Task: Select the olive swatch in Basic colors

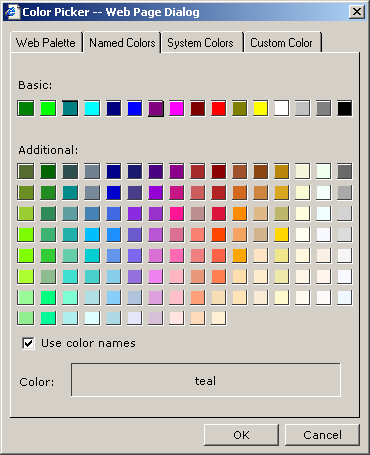Action: 240,109
